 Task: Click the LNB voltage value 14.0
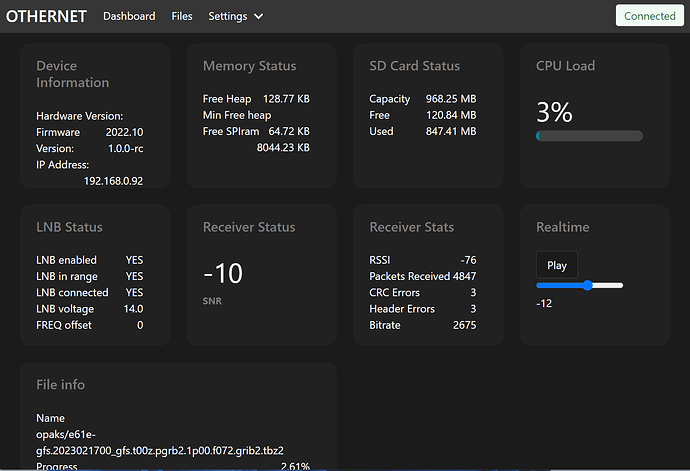point(133,309)
